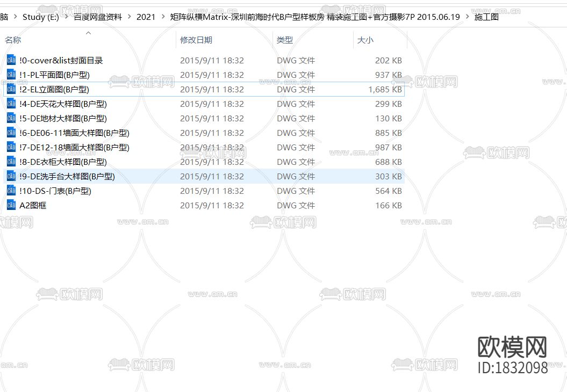This screenshot has width=567, height=392.
Task: Toggle sort order using the 名称 column arrow
Action: tap(88, 33)
